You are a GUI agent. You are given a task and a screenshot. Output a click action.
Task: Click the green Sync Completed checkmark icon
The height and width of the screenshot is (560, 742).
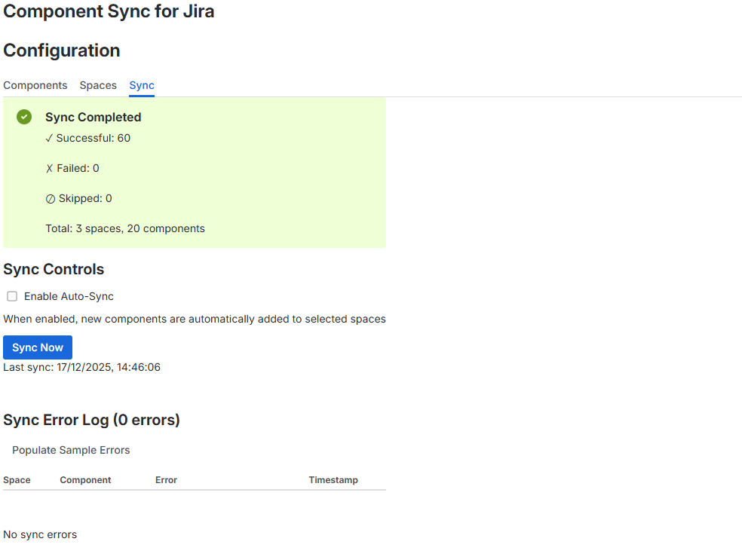coord(23,117)
